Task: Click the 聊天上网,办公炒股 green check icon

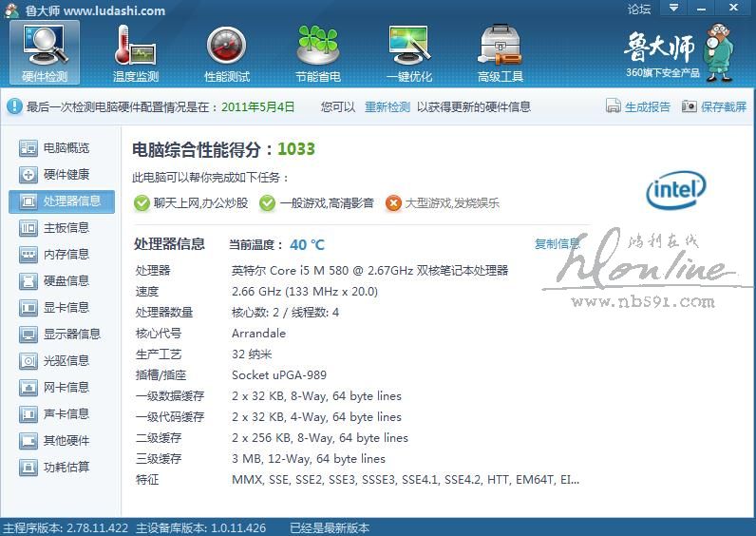Action: (x=142, y=203)
